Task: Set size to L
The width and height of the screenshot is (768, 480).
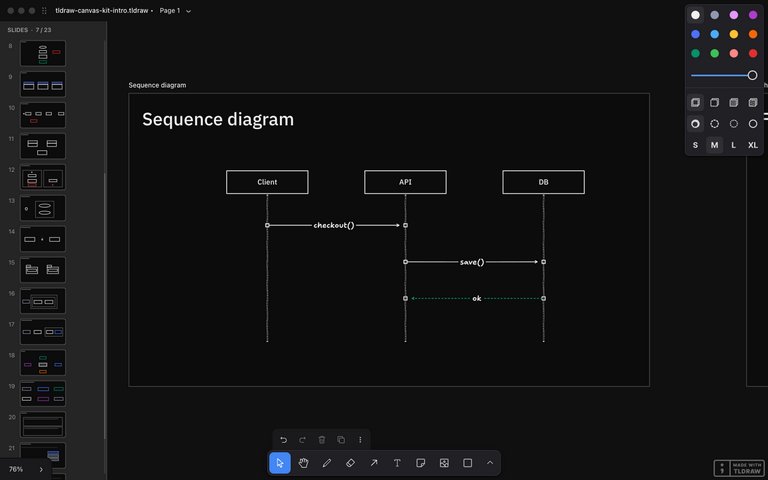Action: pyautogui.click(x=734, y=145)
